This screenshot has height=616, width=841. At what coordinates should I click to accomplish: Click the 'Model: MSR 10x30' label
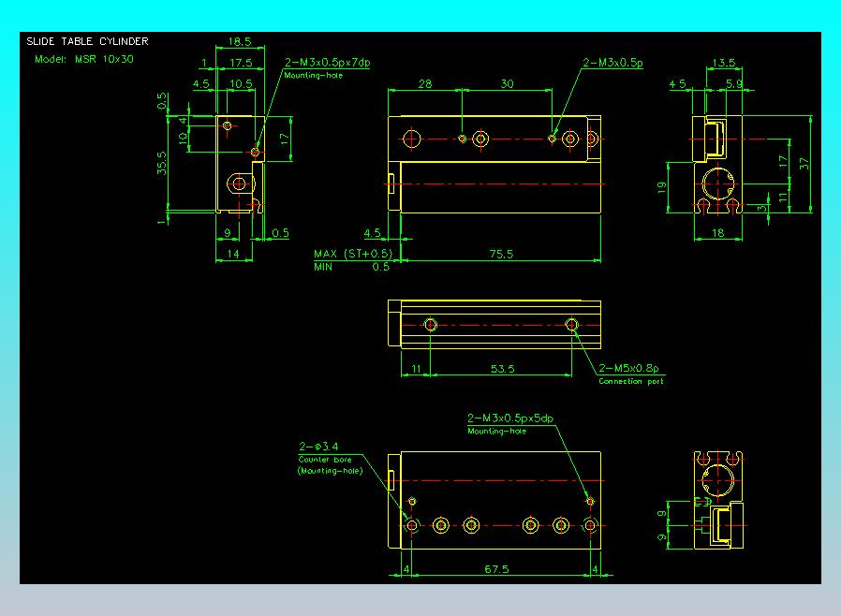coord(84,59)
